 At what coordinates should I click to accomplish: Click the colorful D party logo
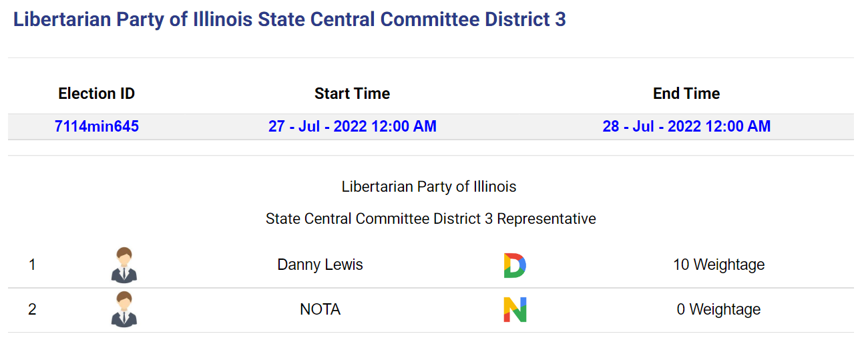click(x=515, y=265)
